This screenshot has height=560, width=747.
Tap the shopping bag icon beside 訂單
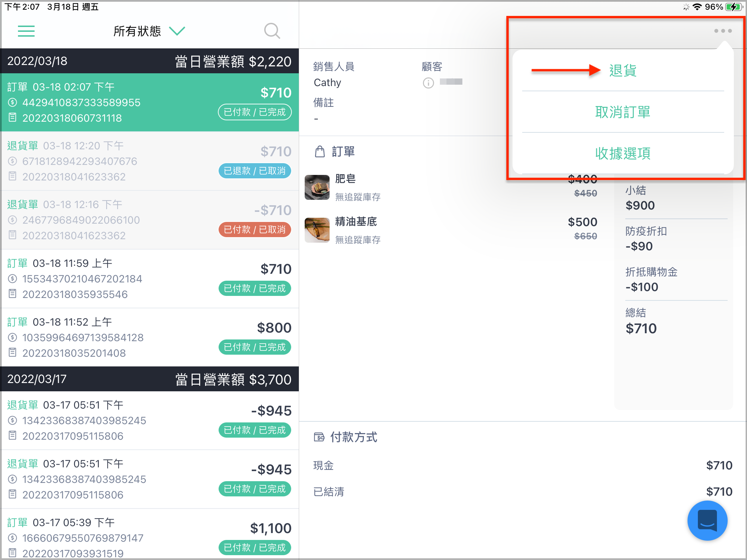pyautogui.click(x=320, y=151)
